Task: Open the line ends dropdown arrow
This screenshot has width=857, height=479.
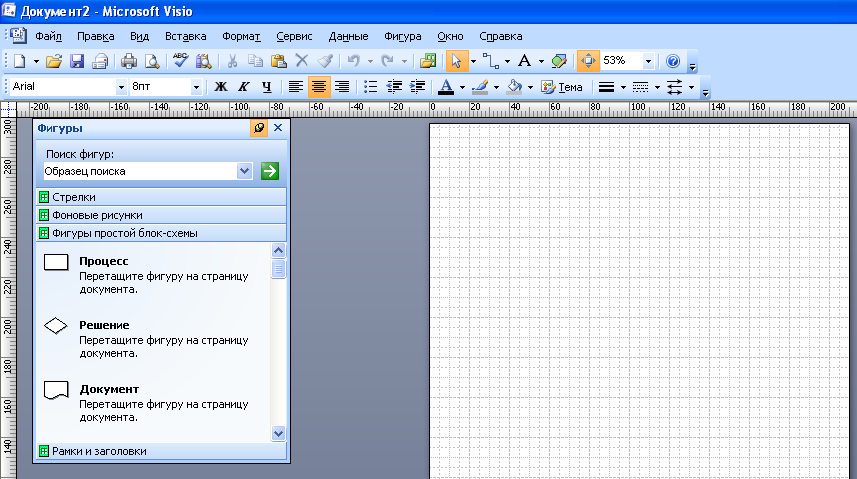Action: (691, 86)
